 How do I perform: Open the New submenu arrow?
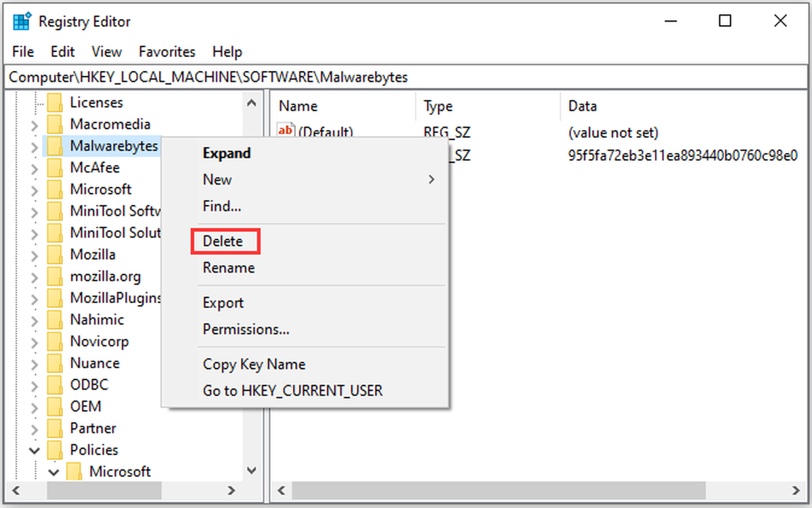431,180
